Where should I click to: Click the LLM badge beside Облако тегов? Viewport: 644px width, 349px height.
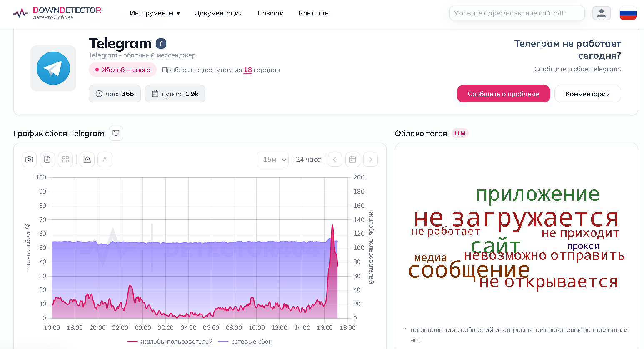(460, 133)
